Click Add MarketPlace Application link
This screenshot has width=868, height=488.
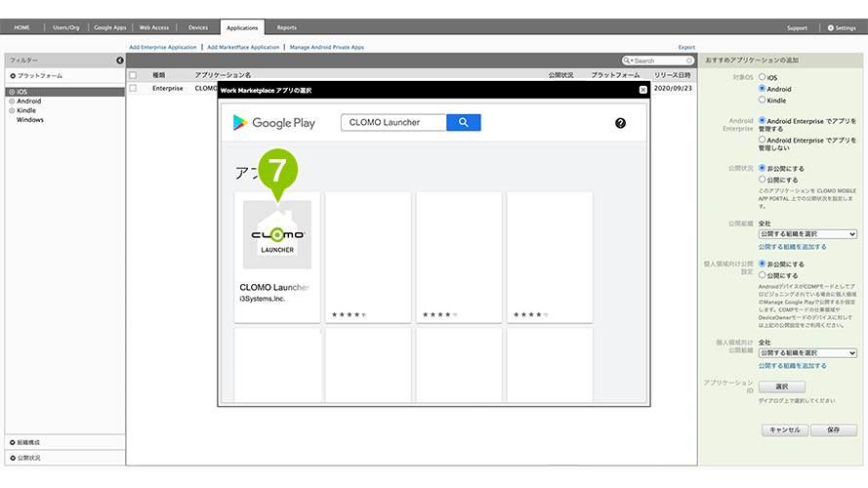click(243, 48)
